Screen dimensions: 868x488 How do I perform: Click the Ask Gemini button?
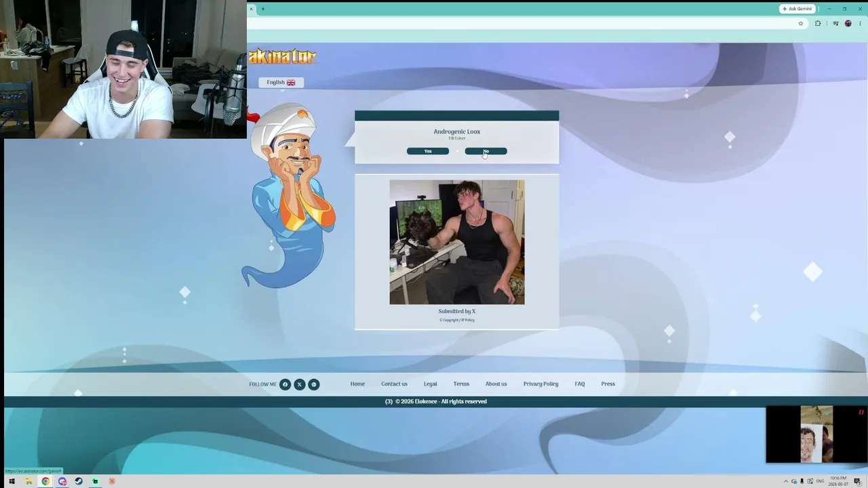coord(797,9)
